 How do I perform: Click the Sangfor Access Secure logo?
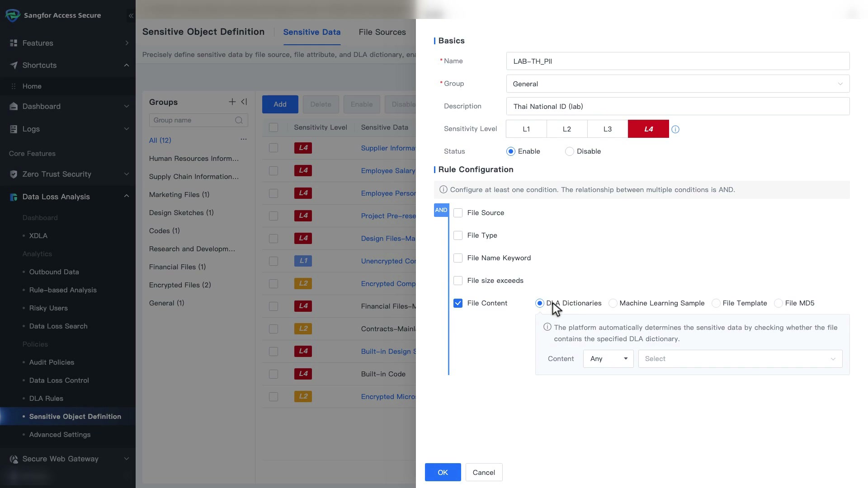pos(13,15)
